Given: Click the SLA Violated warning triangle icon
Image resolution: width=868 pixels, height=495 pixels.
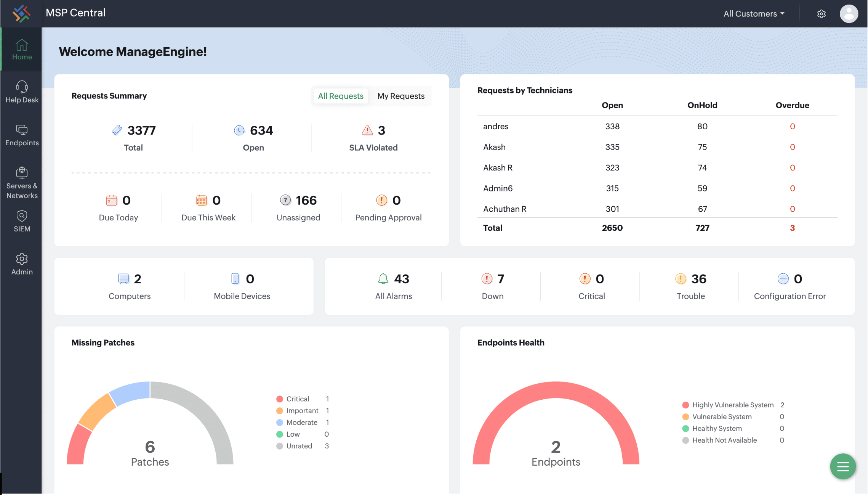Looking at the screenshot, I should 367,130.
